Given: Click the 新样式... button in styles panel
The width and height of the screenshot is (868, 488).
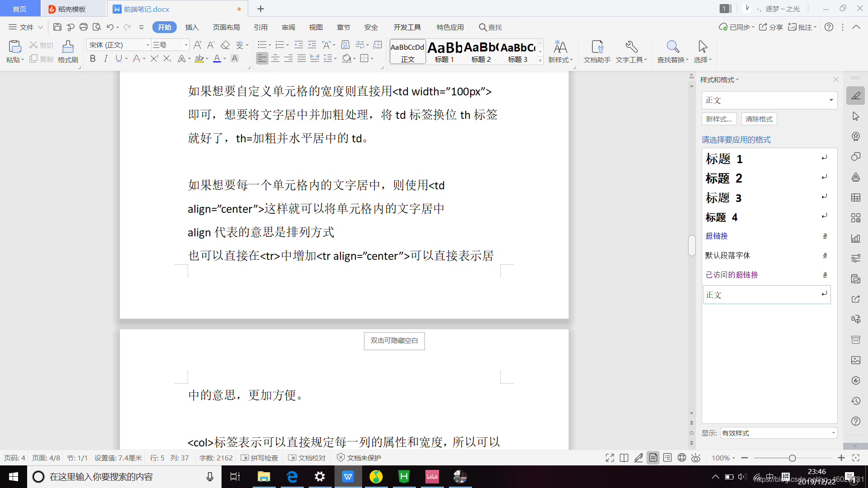Looking at the screenshot, I should (719, 119).
